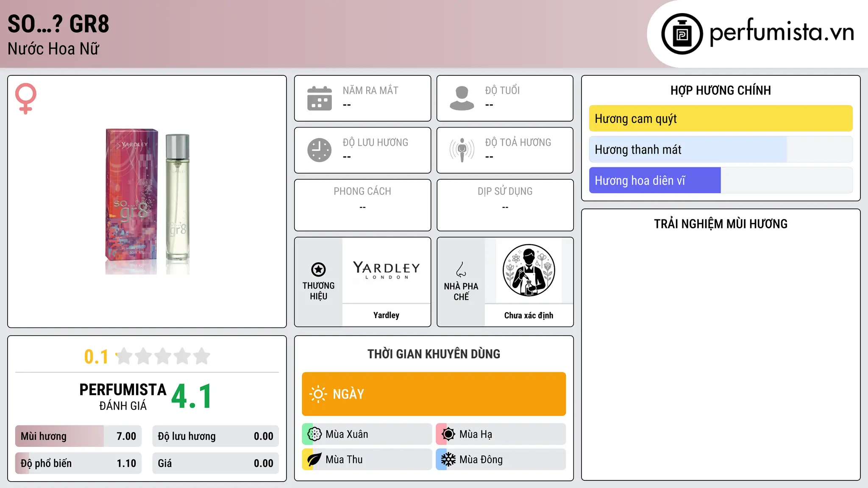
Task: Click the sun icon for Mùa Hạ
Action: pyautogui.click(x=448, y=434)
